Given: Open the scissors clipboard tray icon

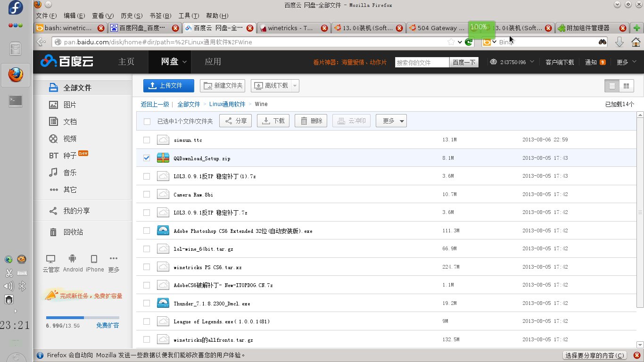Looking at the screenshot, I should tap(8, 273).
